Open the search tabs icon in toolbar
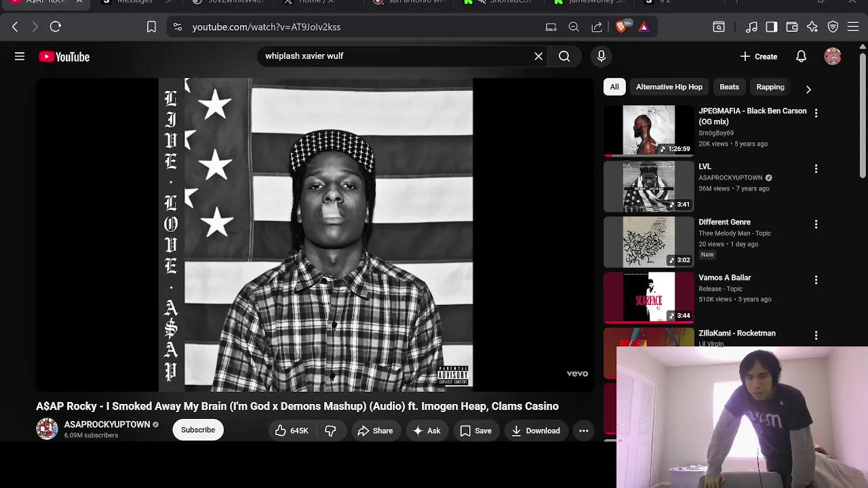 719,27
